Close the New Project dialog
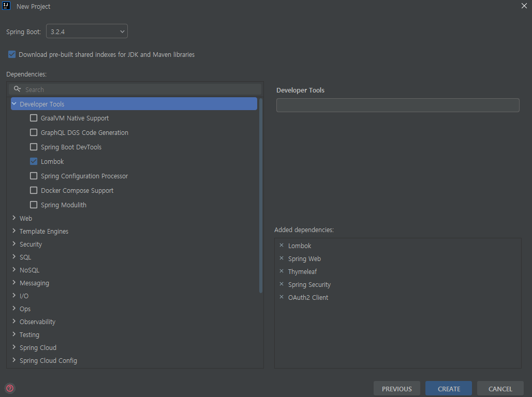This screenshot has height=397, width=532. (x=524, y=6)
